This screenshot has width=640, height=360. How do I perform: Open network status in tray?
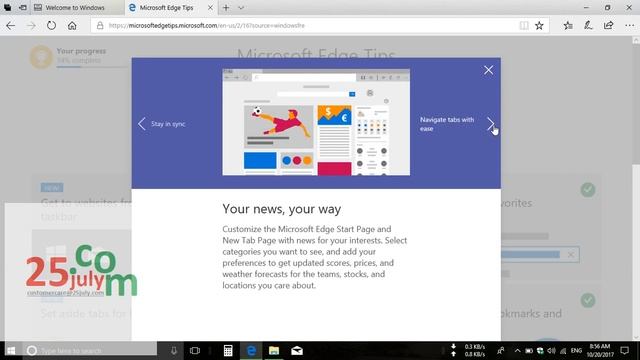[563, 351]
